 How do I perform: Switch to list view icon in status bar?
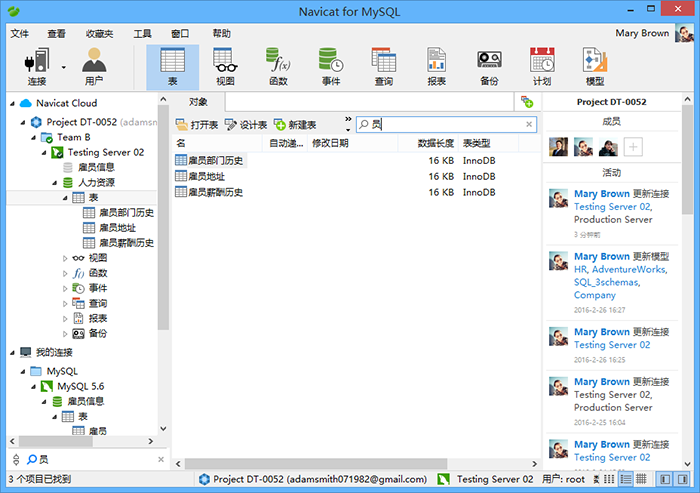(x=608, y=479)
